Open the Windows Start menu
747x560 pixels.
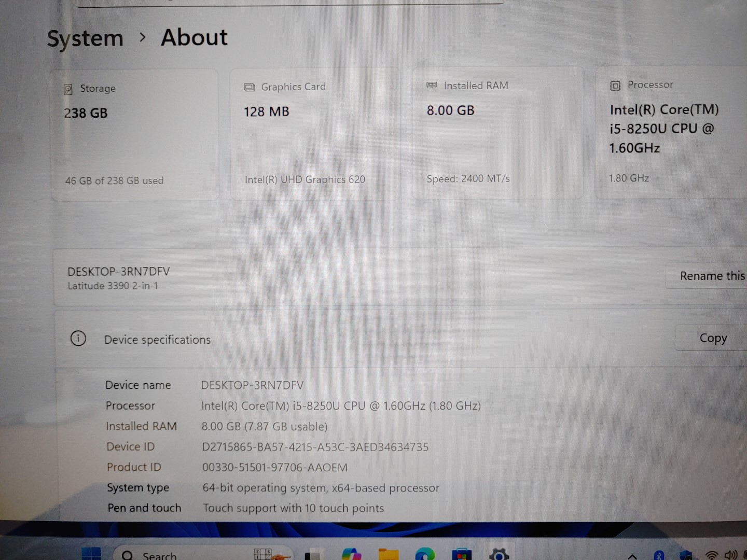pos(91,554)
